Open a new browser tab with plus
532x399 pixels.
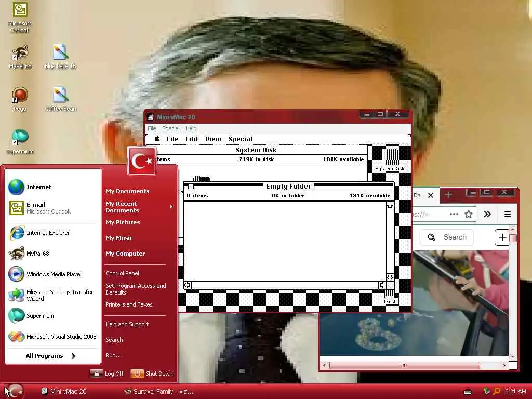point(448,195)
